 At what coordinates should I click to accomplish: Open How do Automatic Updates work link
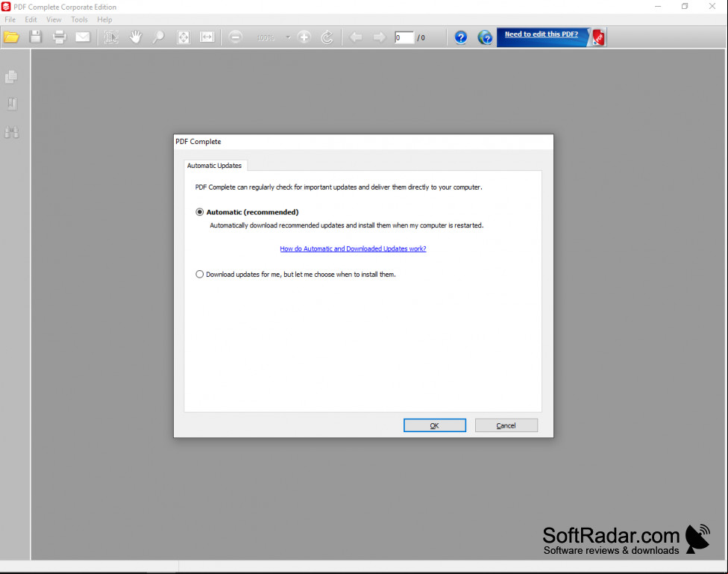[x=353, y=249]
